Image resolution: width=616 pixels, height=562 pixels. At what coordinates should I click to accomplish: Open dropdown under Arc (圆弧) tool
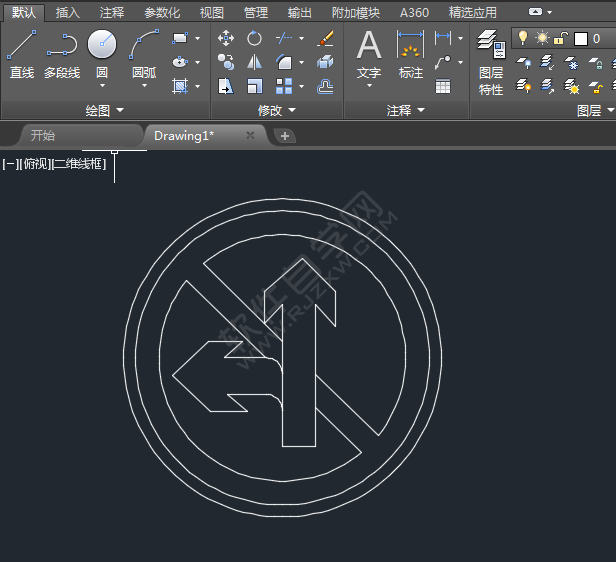tap(144, 85)
